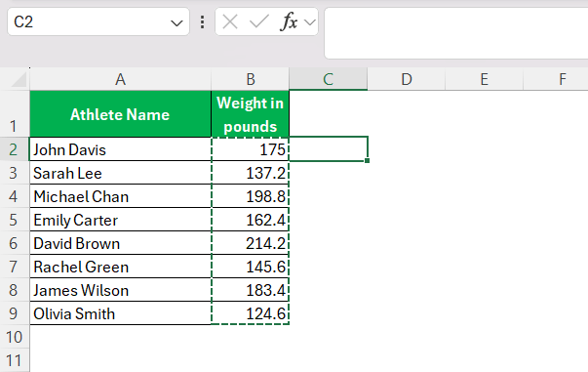Click the Insert Function fx icon

pyautogui.click(x=289, y=21)
